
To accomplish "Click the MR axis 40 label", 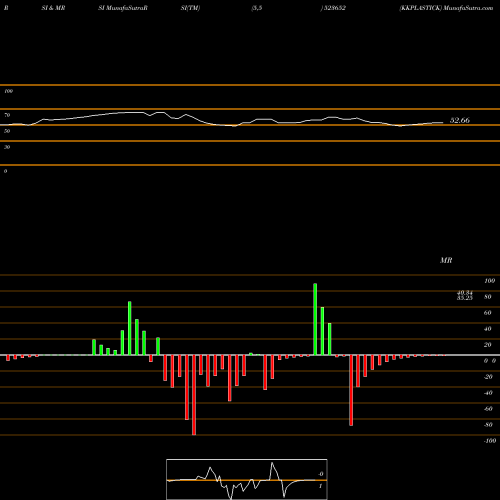I will [488, 329].
